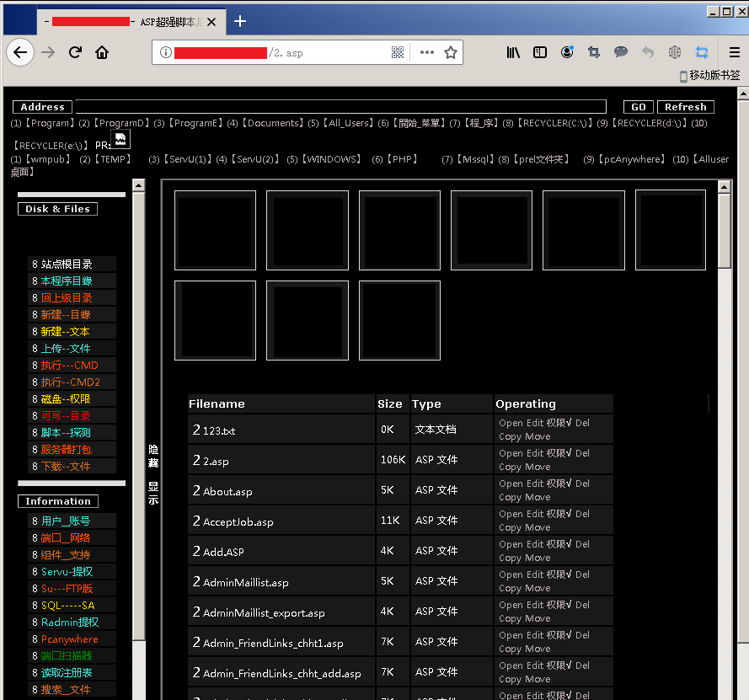Select 服务器打包 in the sidebar menu
749x700 pixels.
(67, 449)
